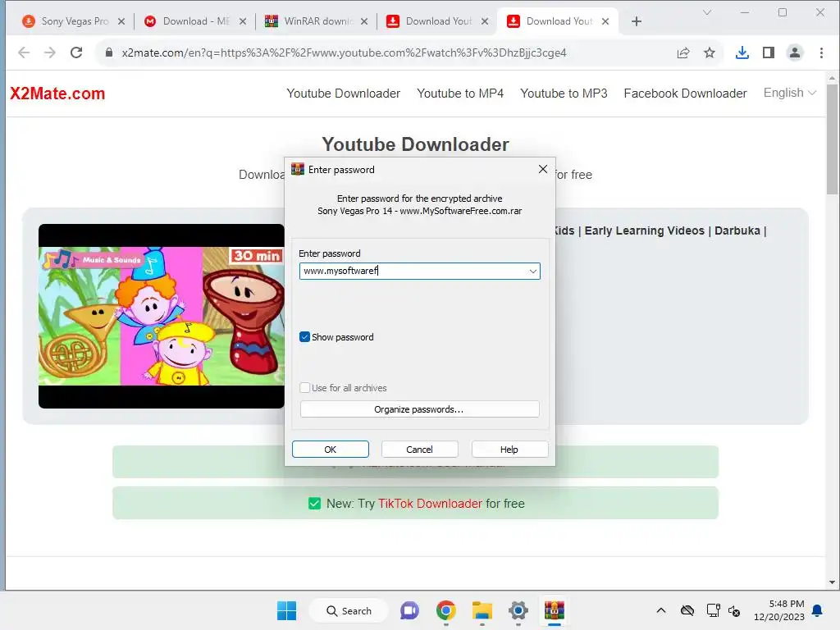Open Chrome three-dot menu
Image resolution: width=840 pixels, height=630 pixels.
[x=821, y=52]
